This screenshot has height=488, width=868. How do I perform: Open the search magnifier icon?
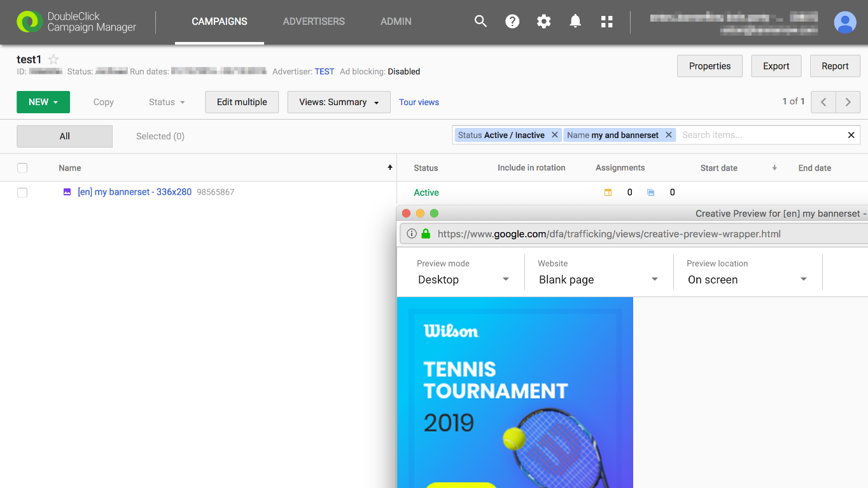point(480,22)
